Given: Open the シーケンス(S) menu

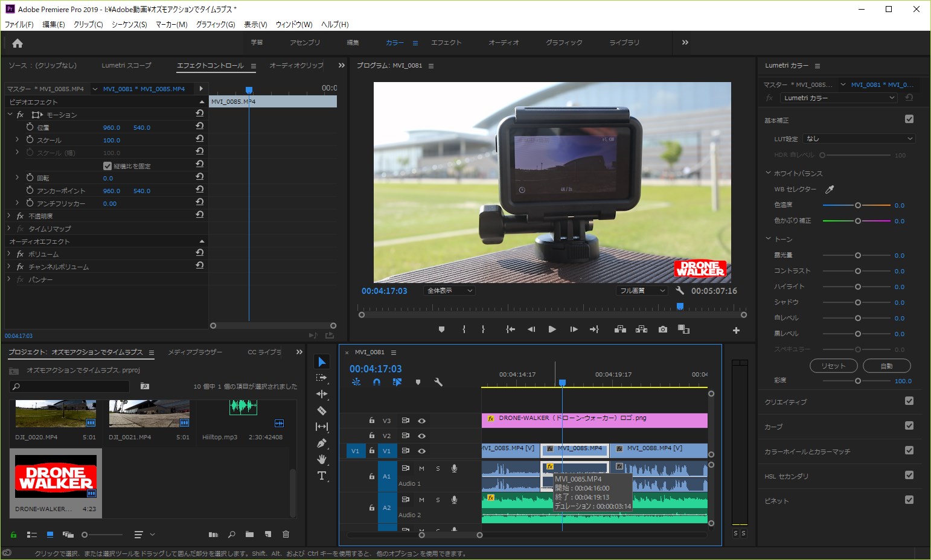Looking at the screenshot, I should coord(129,24).
